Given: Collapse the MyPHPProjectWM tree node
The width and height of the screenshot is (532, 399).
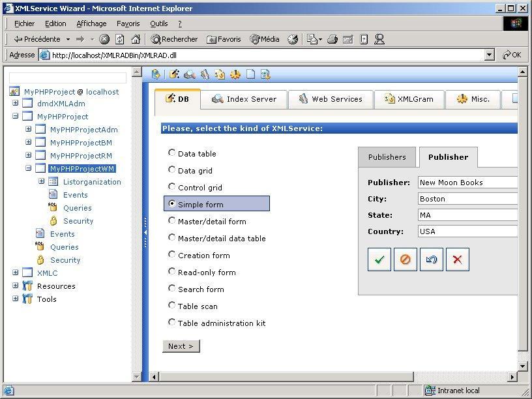Looking at the screenshot, I should pos(28,168).
